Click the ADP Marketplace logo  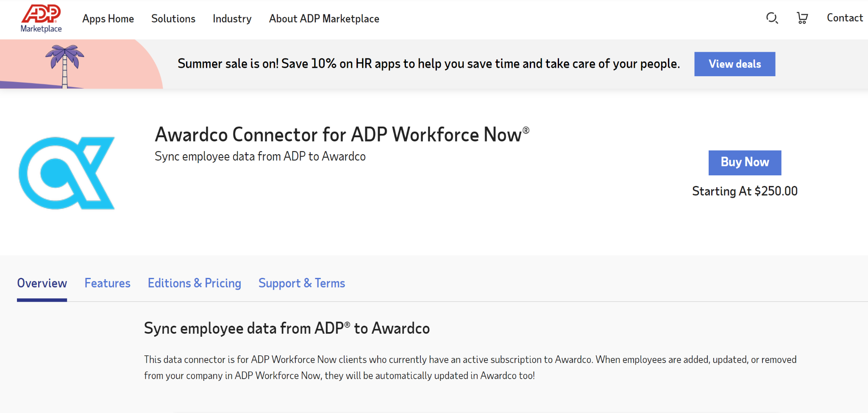point(41,19)
